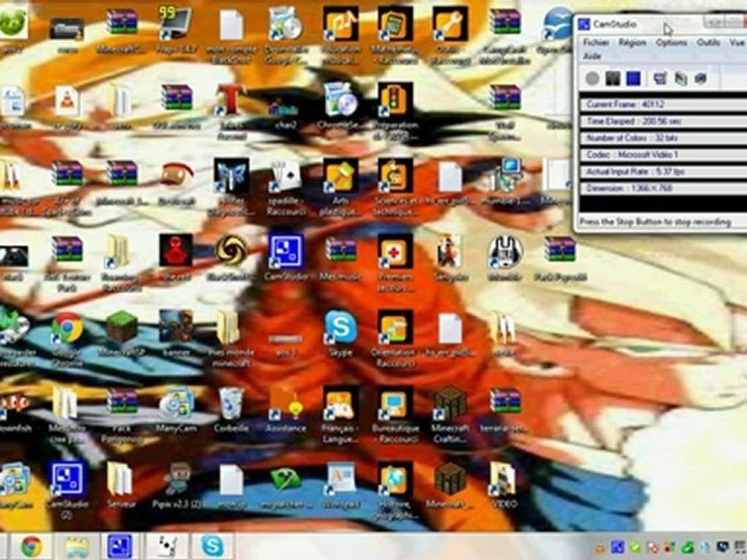This screenshot has width=747, height=560.
Task: Select the spadille playing cards shortcut
Action: tap(286, 187)
